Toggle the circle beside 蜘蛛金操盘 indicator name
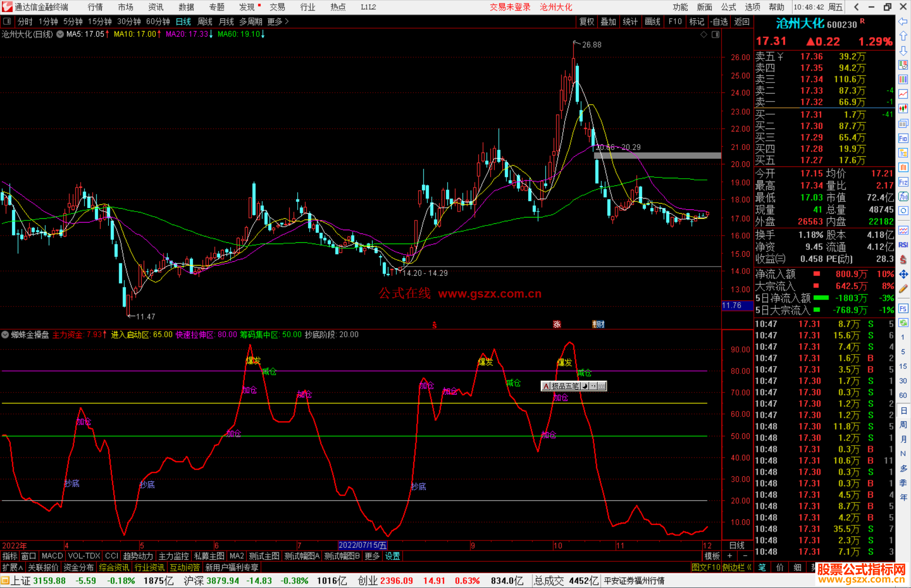The width and height of the screenshot is (911, 588). pyautogui.click(x=5, y=335)
